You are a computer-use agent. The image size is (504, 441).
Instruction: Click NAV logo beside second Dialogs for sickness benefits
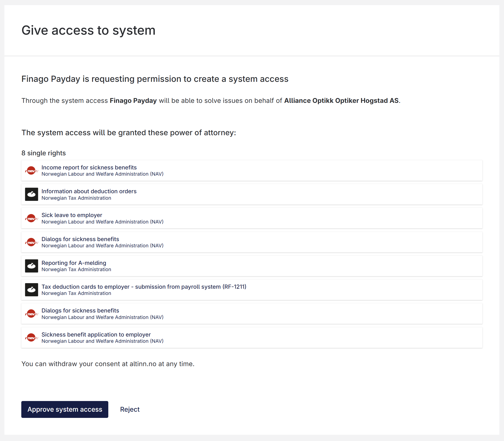[31, 313]
